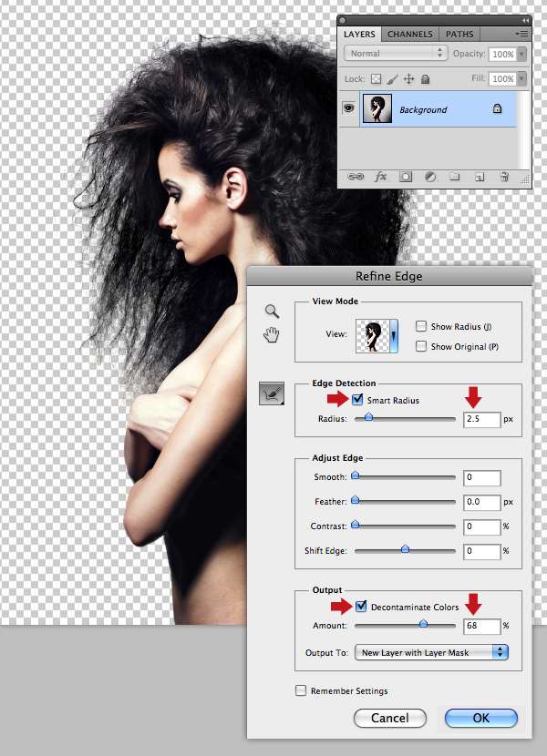Screen dimensions: 547x756
Task: Click the add layer mask icon
Action: pos(405,177)
